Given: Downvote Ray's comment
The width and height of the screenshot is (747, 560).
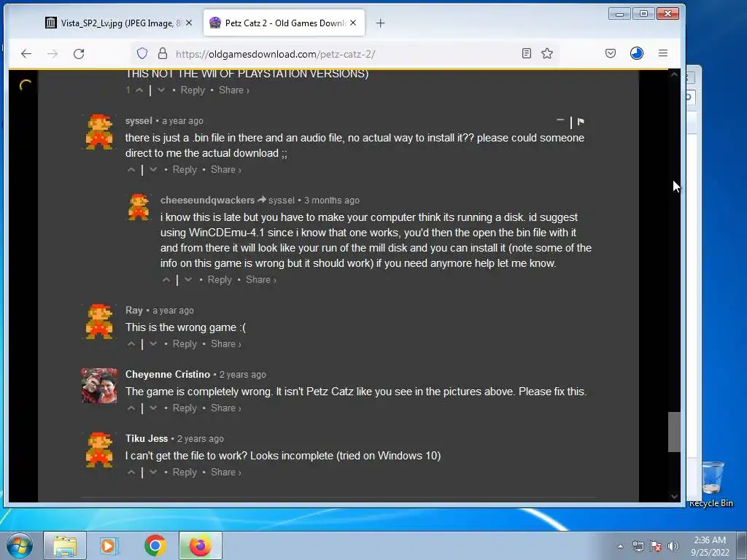Looking at the screenshot, I should point(153,344).
